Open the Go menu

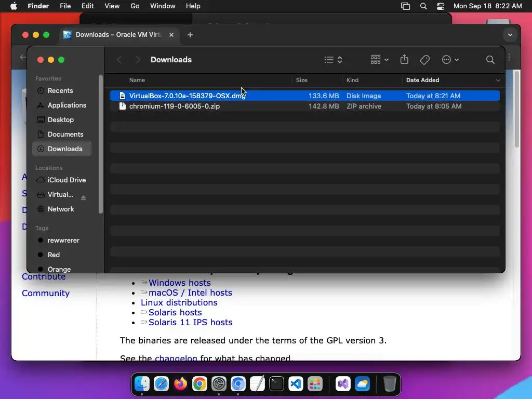(x=135, y=6)
